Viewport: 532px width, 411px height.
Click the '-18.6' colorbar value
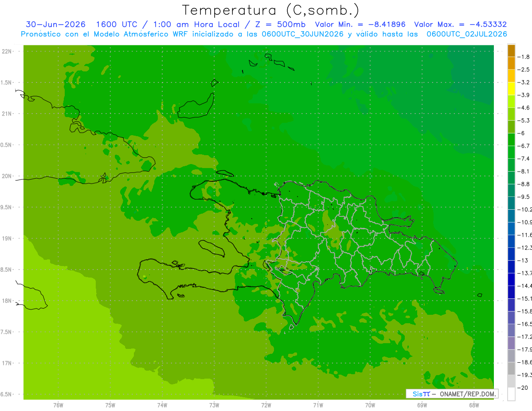click(525, 362)
